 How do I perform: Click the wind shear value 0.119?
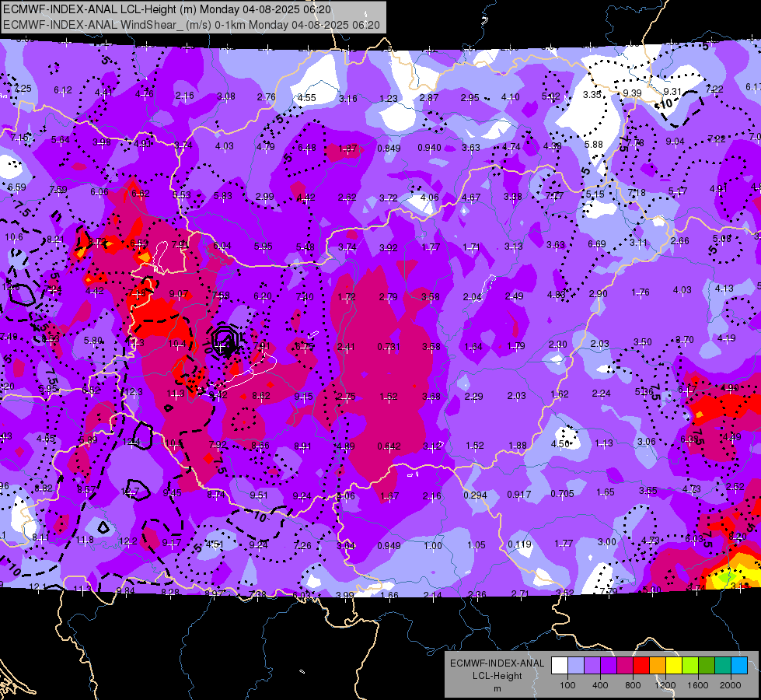pyautogui.click(x=520, y=544)
